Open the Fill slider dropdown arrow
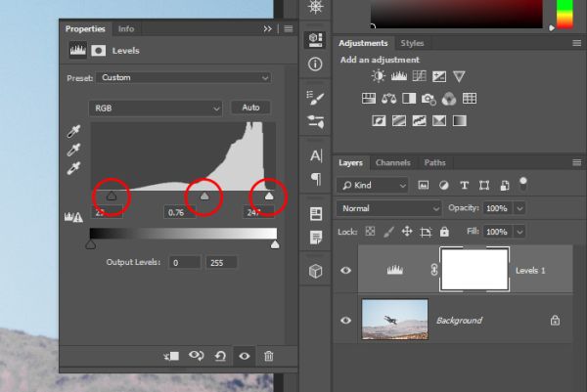Screen dimensions: 587x392 tap(520, 232)
